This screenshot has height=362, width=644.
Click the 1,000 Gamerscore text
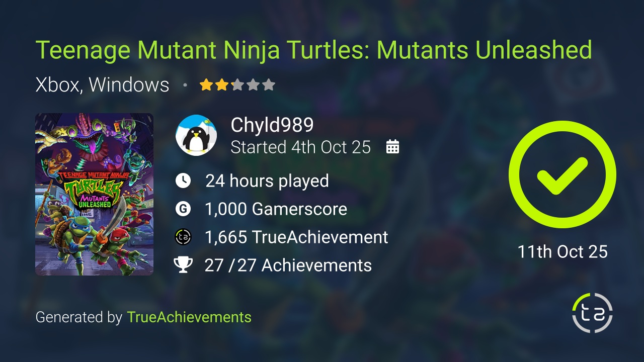pos(276,209)
